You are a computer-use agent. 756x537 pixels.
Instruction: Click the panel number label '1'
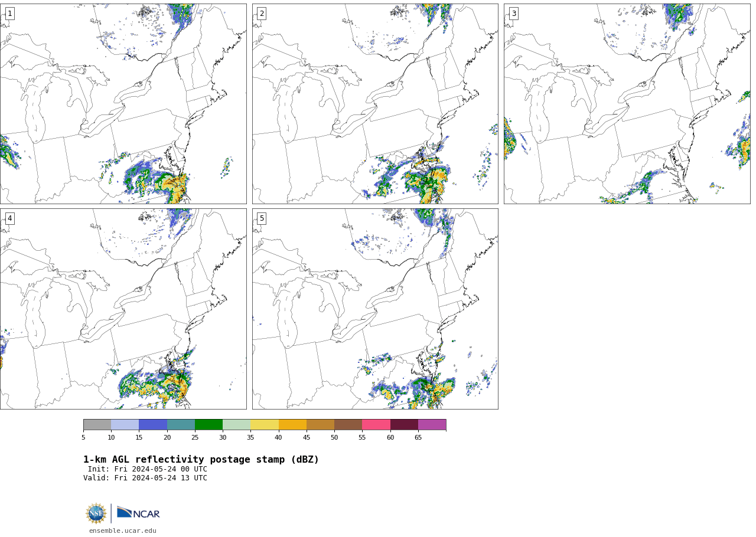(x=9, y=14)
